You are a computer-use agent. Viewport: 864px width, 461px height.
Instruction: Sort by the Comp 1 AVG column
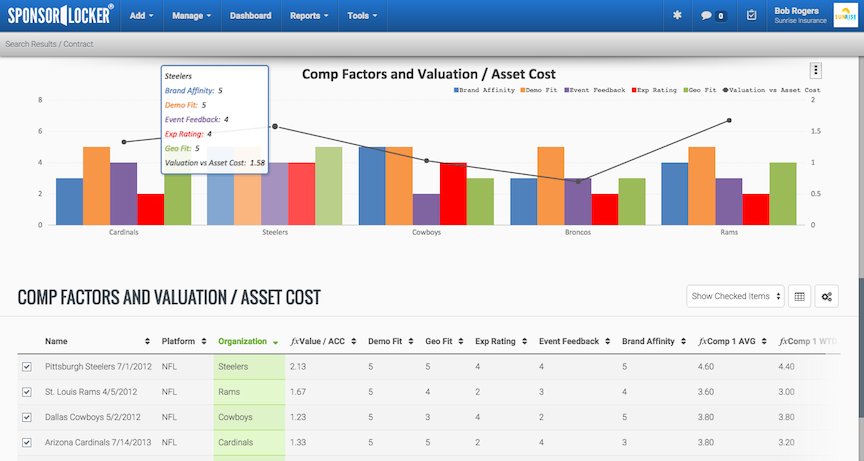(732, 341)
